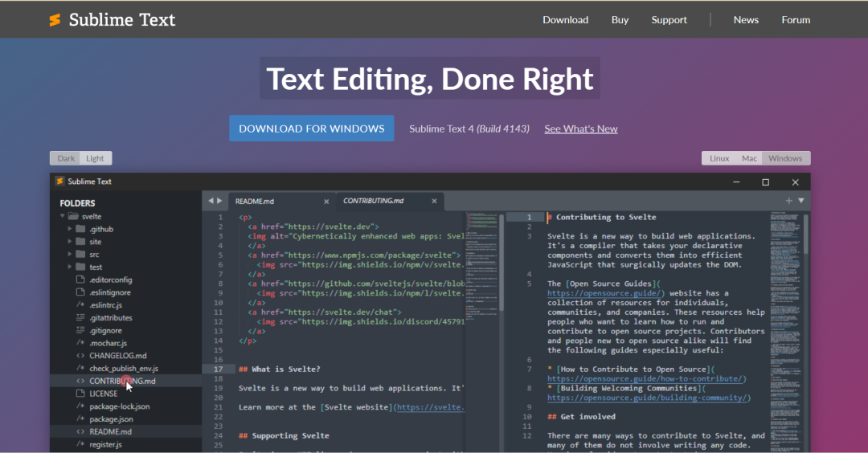The height and width of the screenshot is (453, 868).
Task: Open Forum from the navbar
Action: 796,20
